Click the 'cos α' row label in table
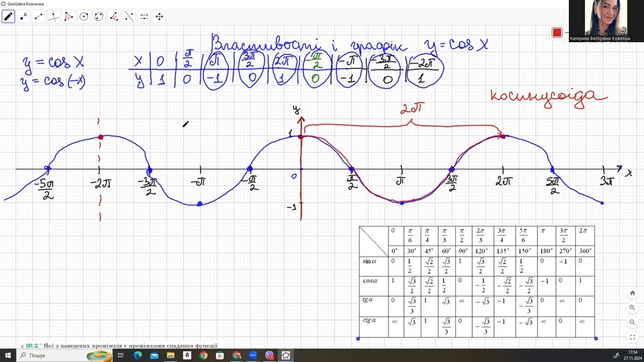 (x=370, y=281)
